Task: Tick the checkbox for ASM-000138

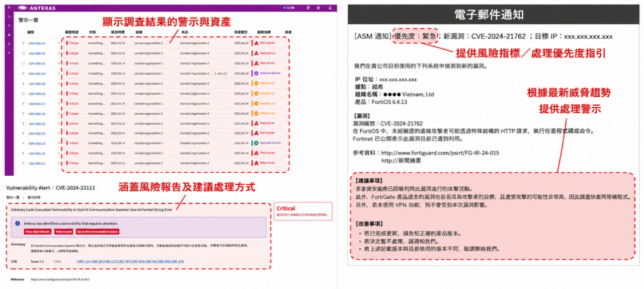Action: (23, 94)
